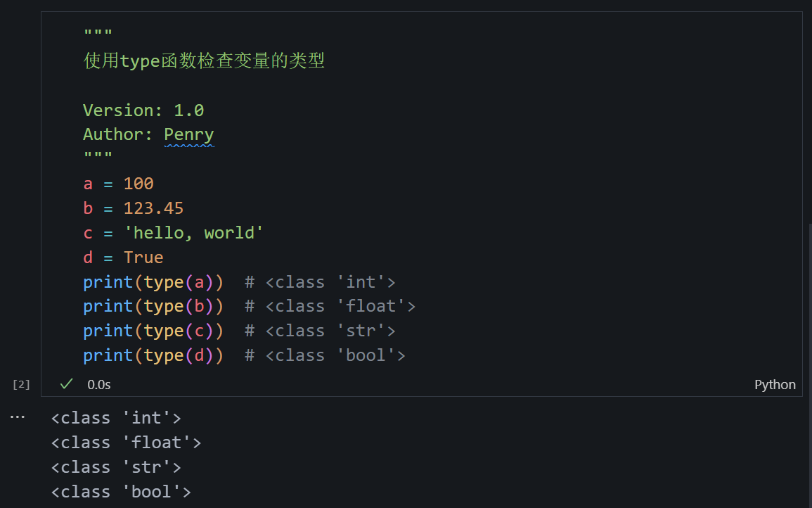Click the print(type(c)) statement
The height and width of the screenshot is (508, 812).
(x=153, y=331)
